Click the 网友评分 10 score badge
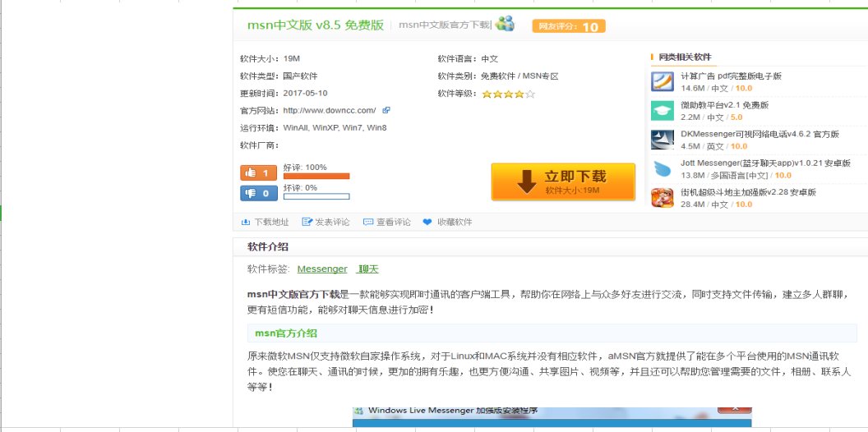The width and height of the screenshot is (868, 432). coord(569,26)
